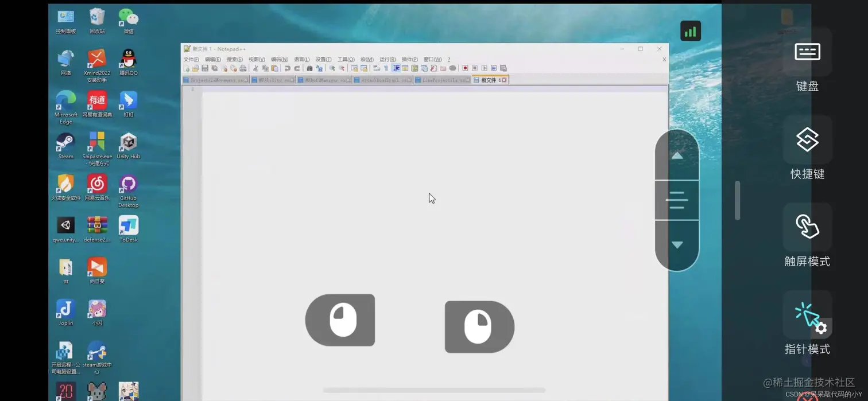Open 编辑(E) menu in Notepad++
Viewport: 868px width, 401px height.
point(213,60)
